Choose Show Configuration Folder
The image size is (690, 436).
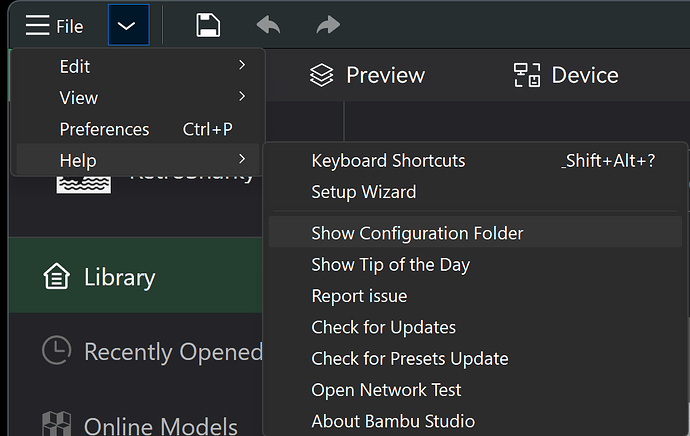pyautogui.click(x=475, y=233)
